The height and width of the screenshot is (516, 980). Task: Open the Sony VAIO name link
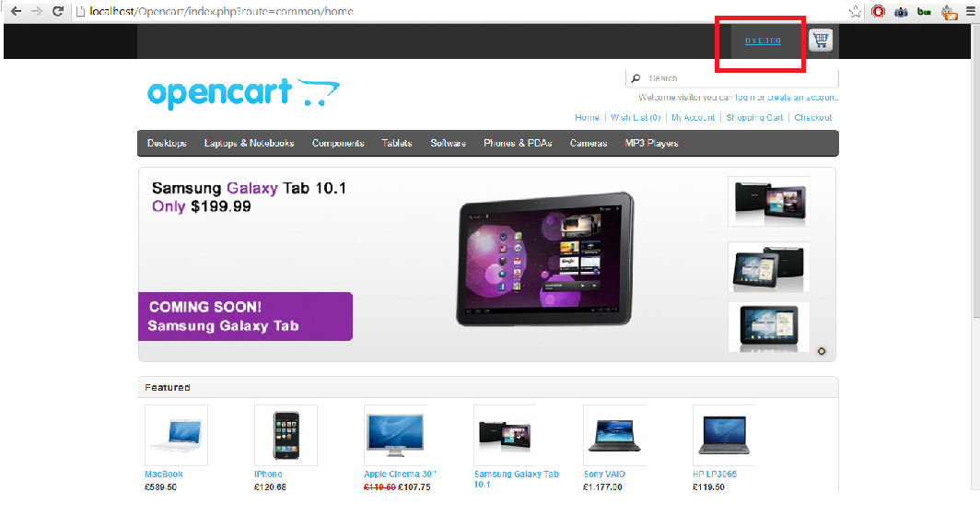pyautogui.click(x=604, y=475)
